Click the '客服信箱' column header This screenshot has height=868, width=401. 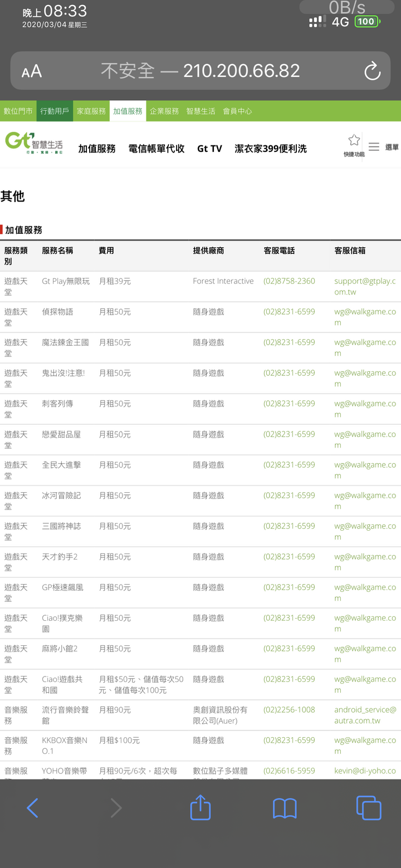(x=350, y=251)
